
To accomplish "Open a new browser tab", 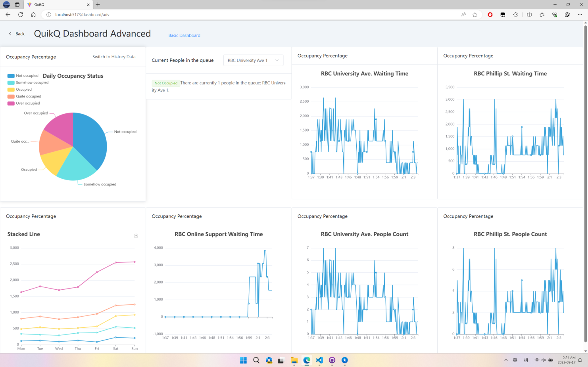I will (98, 5).
